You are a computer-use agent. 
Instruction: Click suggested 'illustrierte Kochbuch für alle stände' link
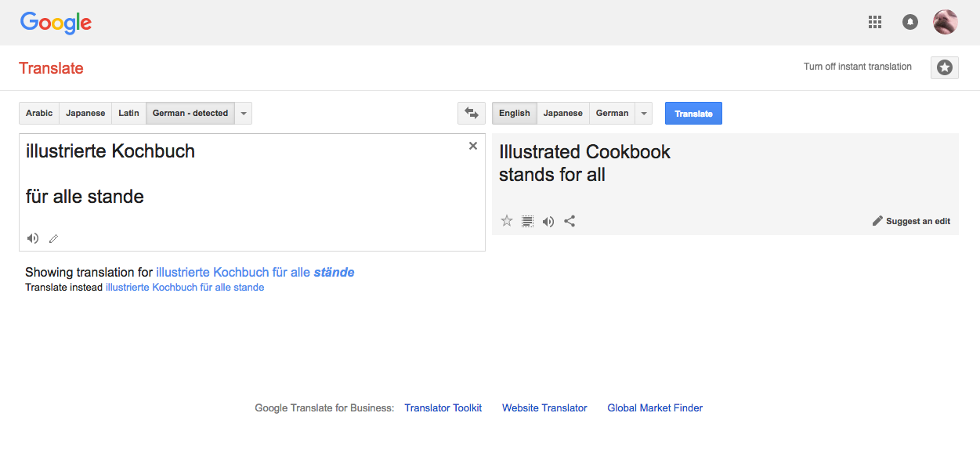pyautogui.click(x=255, y=273)
